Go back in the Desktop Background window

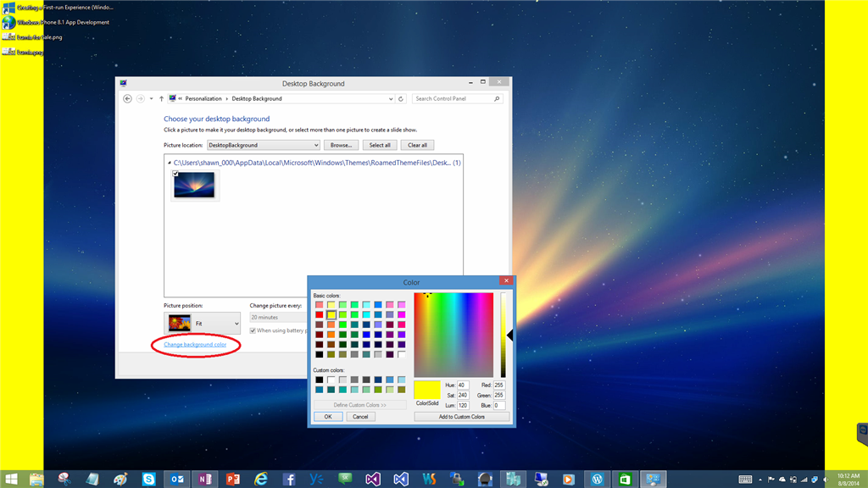click(x=127, y=98)
